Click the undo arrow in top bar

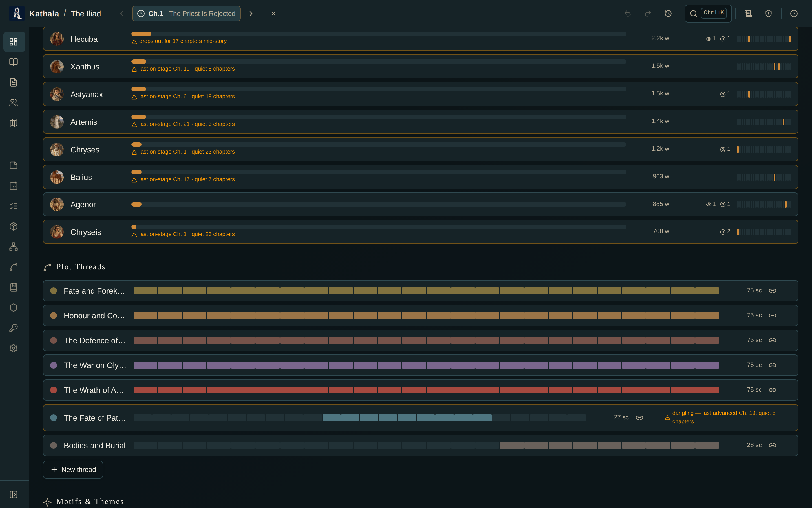click(627, 14)
